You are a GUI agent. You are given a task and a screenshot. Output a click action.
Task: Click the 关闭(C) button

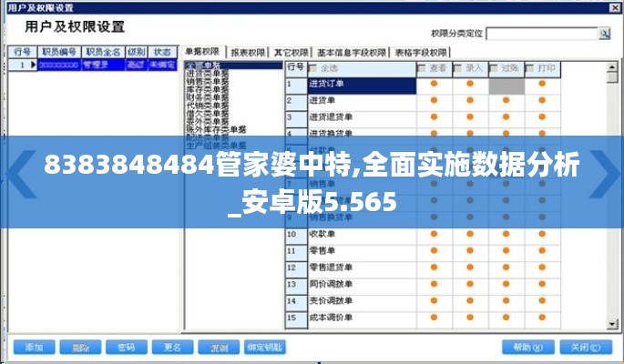click(x=586, y=348)
